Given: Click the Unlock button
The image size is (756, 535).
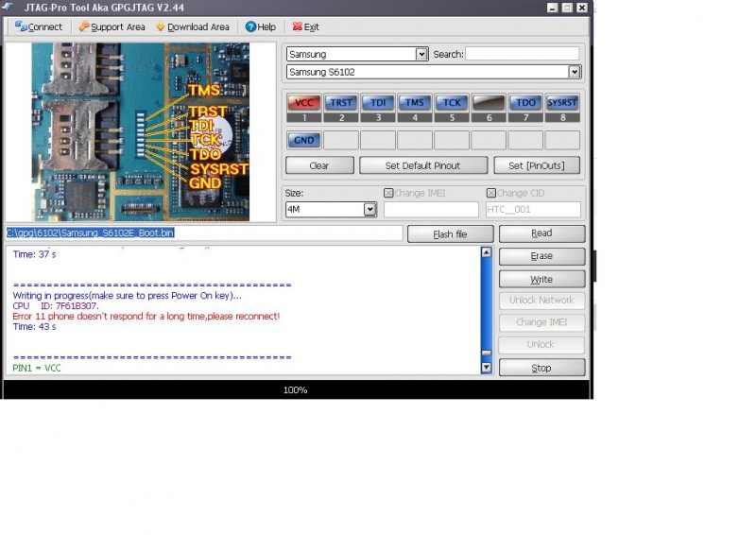Looking at the screenshot, I should [x=541, y=344].
